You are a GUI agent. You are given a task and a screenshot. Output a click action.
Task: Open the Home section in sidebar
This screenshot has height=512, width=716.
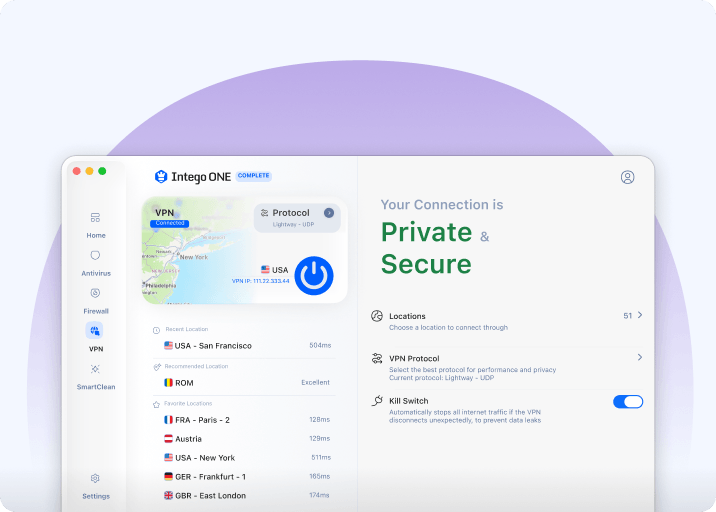tap(95, 218)
